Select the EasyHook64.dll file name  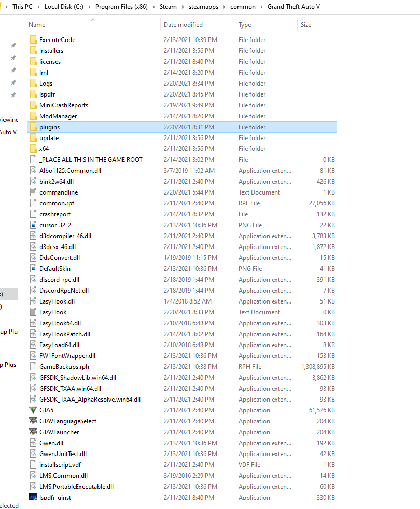pos(60,323)
